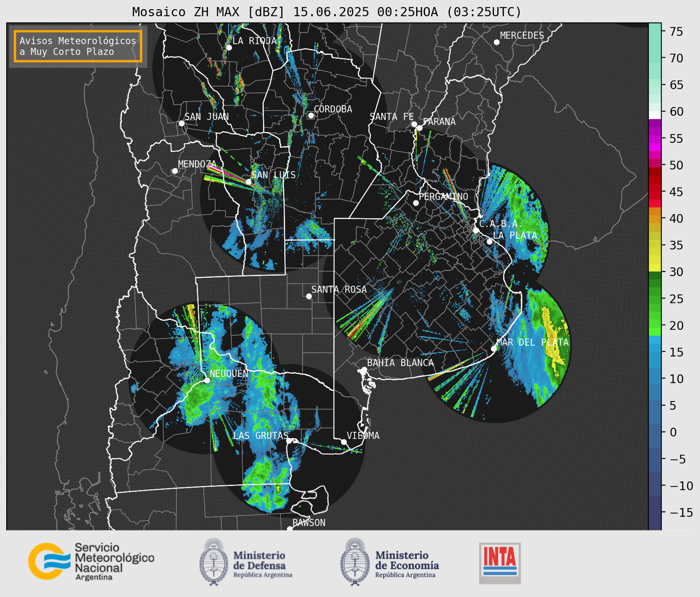Click the INTA logo
Viewport: 700px width, 597px height.
click(500, 563)
